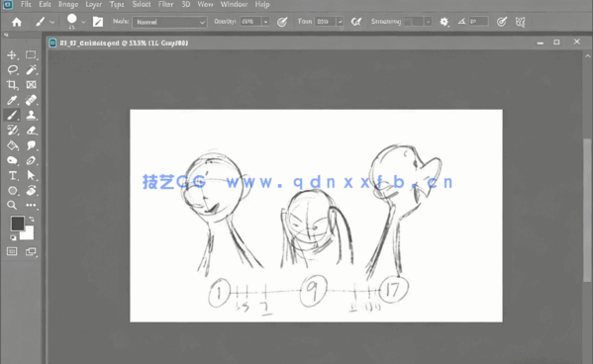Open the Flow slider dropdown arrow
Screen dimensions: 593x364
click(340, 22)
